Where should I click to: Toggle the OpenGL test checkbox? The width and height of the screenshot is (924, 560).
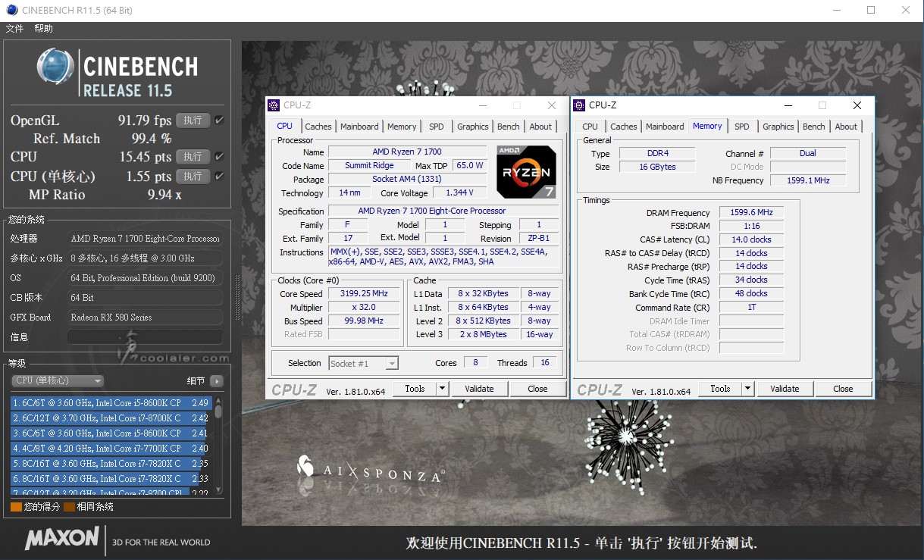coord(219,120)
